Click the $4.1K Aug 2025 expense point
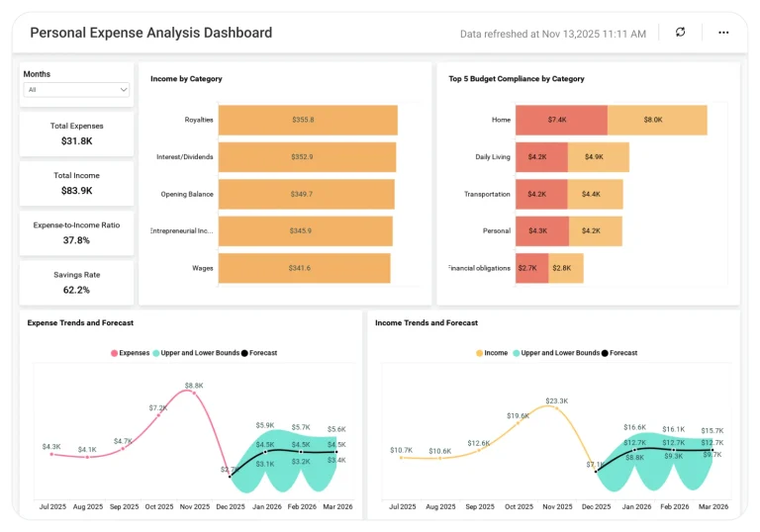Screen dimensions: 760x532 pos(87,457)
